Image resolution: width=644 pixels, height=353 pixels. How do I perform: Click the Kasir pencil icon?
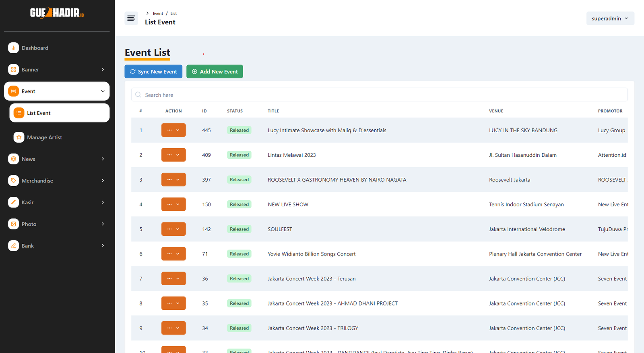pyautogui.click(x=13, y=203)
